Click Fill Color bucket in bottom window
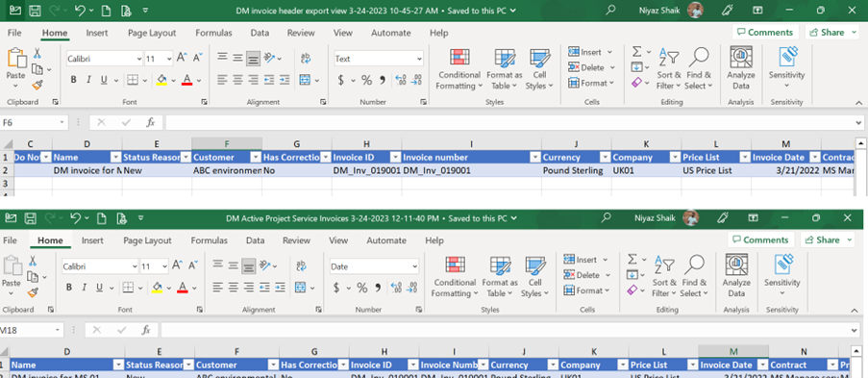The width and height of the screenshot is (868, 378). click(x=157, y=288)
